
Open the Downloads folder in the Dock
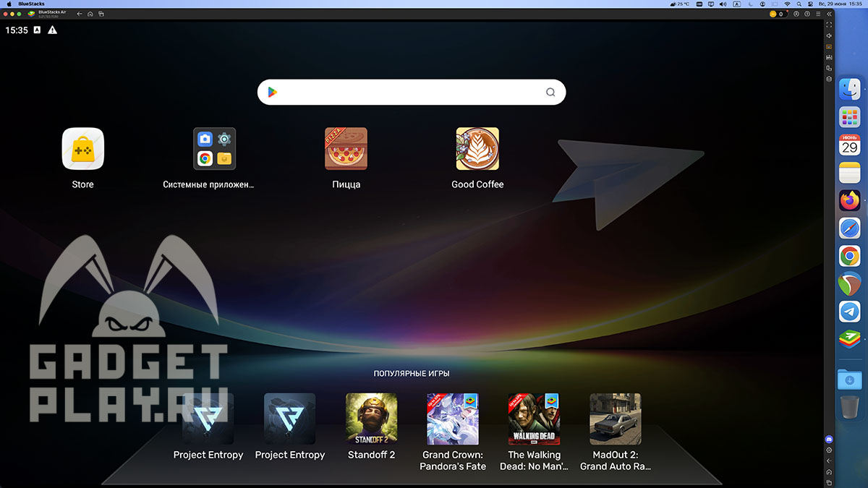[x=849, y=378]
